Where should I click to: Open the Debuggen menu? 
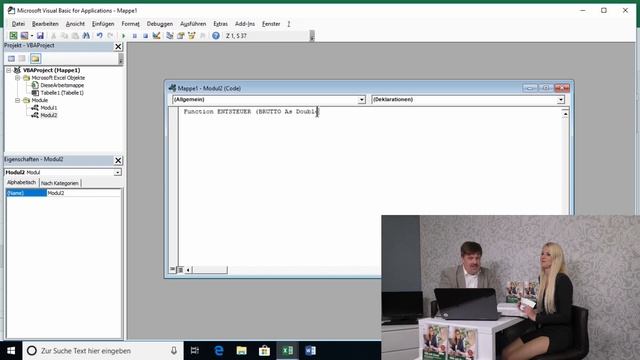click(160, 24)
